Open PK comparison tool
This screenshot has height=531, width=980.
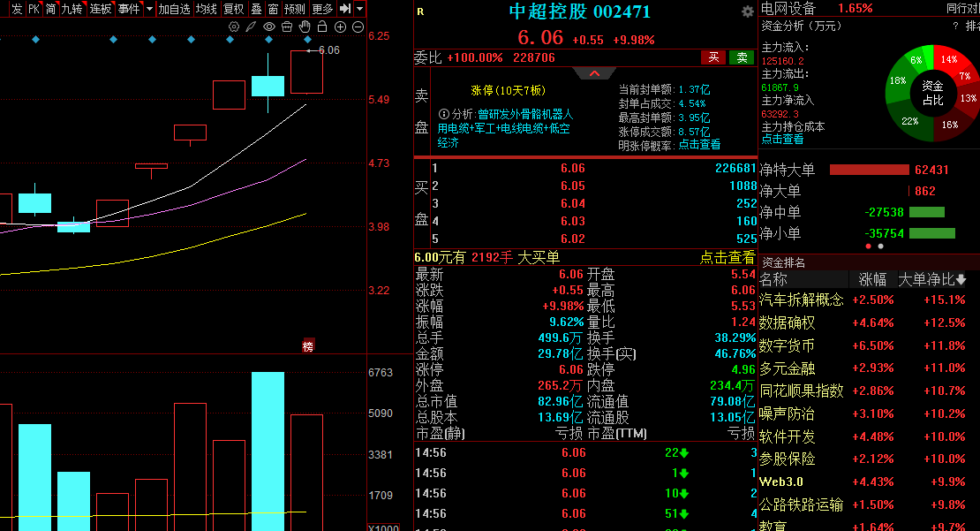coord(34,9)
